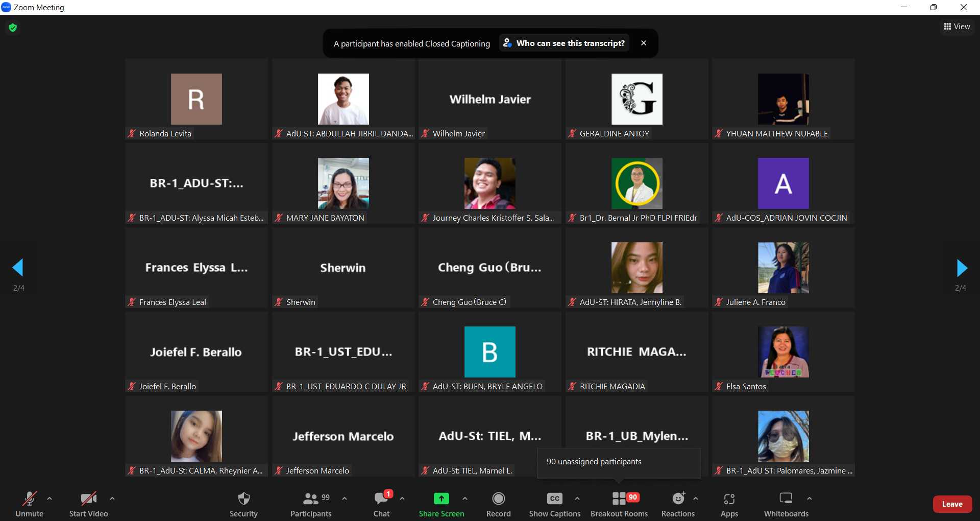980x521 pixels.
Task: Expand audio options arrow beside Unmute
Action: (x=50, y=498)
